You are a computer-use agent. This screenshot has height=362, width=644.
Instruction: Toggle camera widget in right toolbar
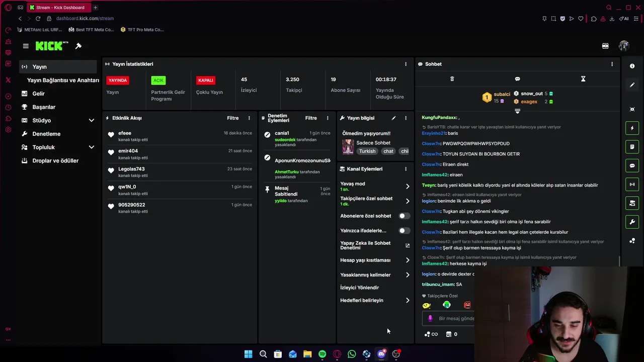click(x=632, y=203)
